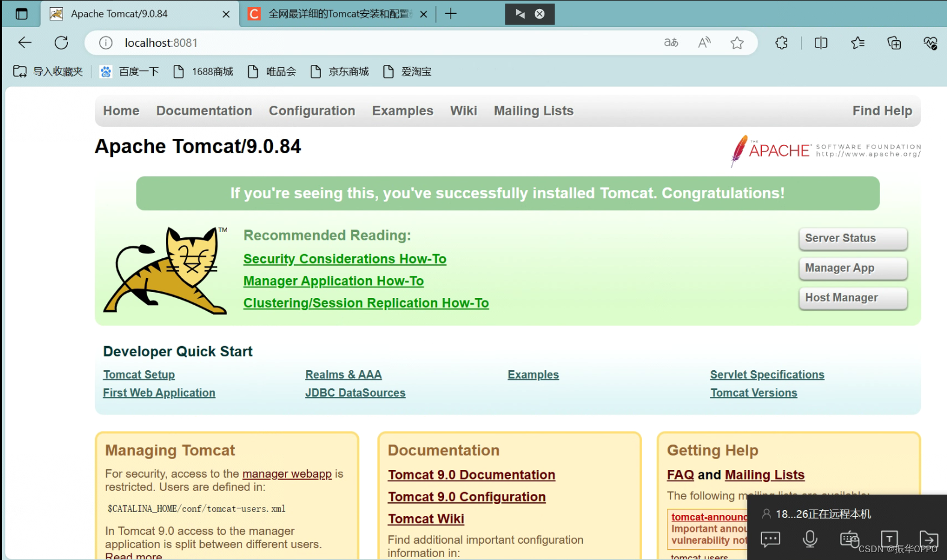The height and width of the screenshot is (560, 947).
Task: Open the Tomcat Setup link
Action: click(x=139, y=374)
